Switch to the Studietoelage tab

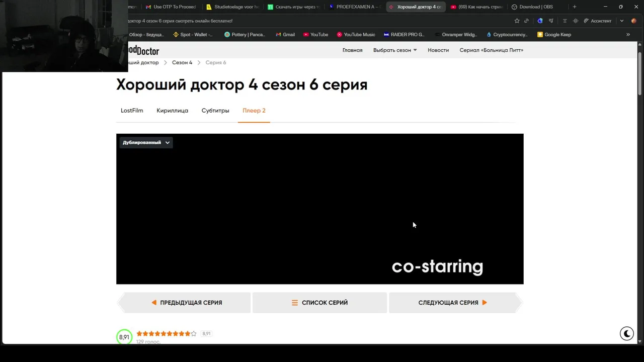233,7
